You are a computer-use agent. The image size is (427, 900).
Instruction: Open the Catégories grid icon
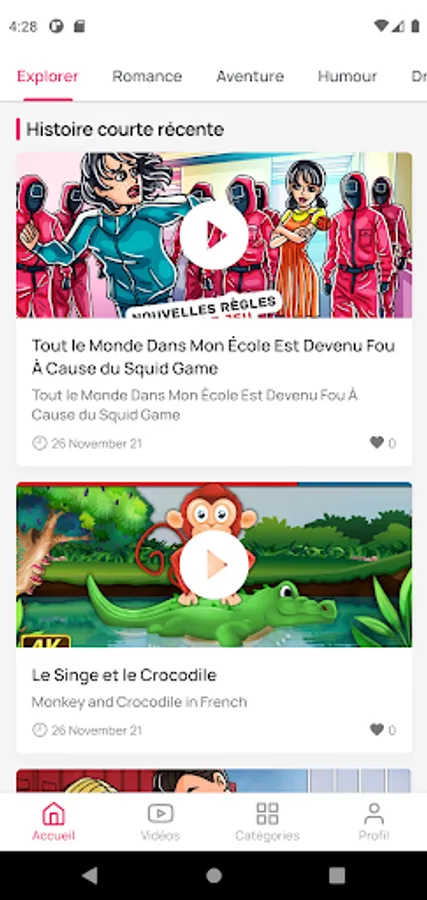click(267, 813)
